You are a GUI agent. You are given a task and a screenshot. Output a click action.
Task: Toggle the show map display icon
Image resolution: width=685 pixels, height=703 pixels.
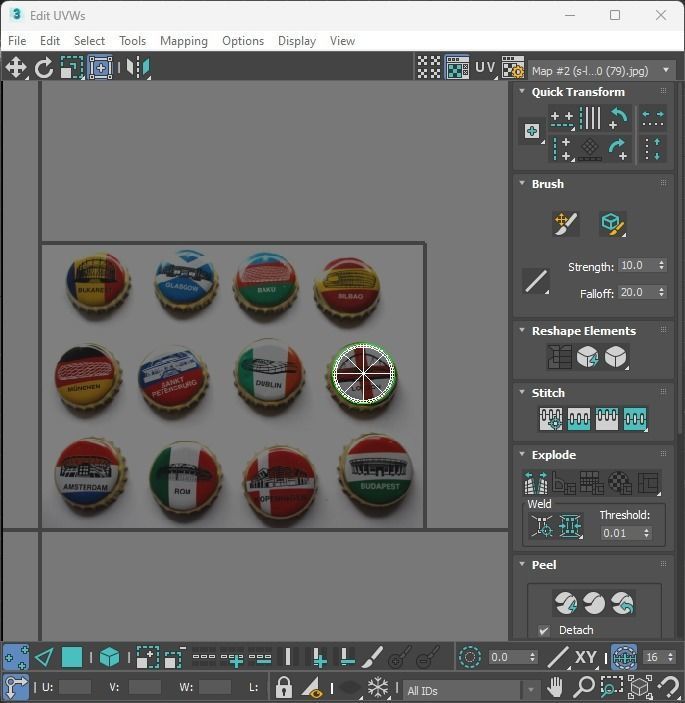(x=457, y=68)
